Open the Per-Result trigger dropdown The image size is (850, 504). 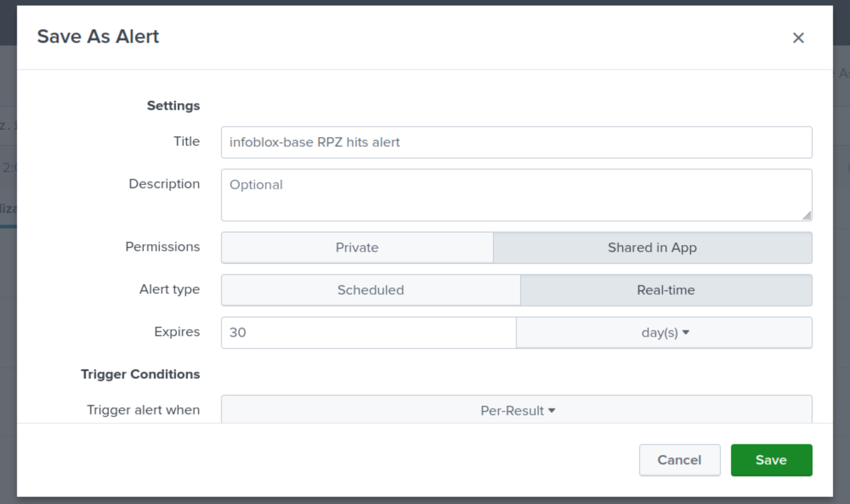[516, 410]
